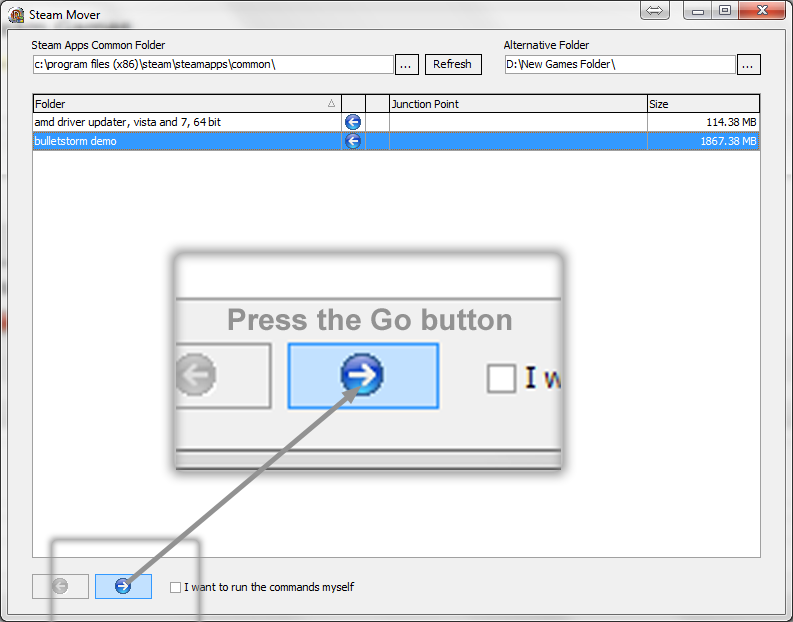Select the "bulletstorm demo" folder row
Viewport: 793px width, 622px height.
click(396, 141)
